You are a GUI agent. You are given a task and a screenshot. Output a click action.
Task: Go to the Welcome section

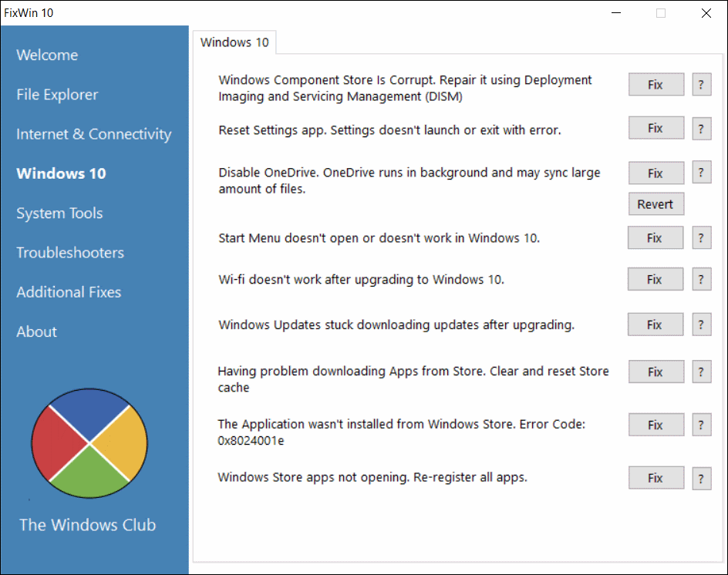47,55
